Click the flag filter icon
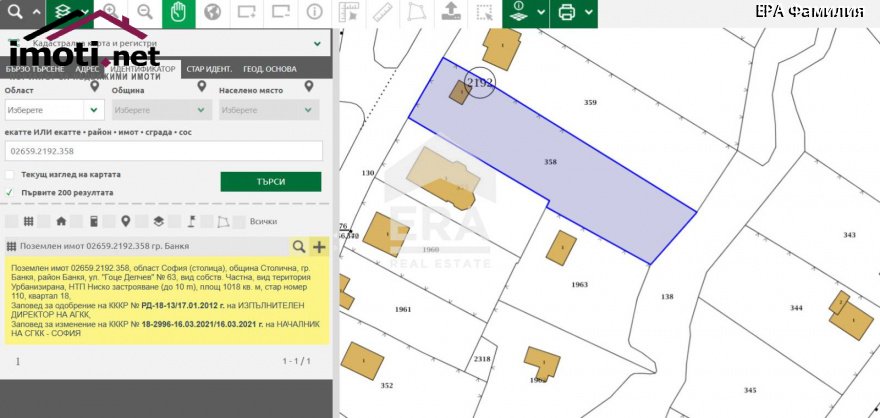 pos(191,222)
